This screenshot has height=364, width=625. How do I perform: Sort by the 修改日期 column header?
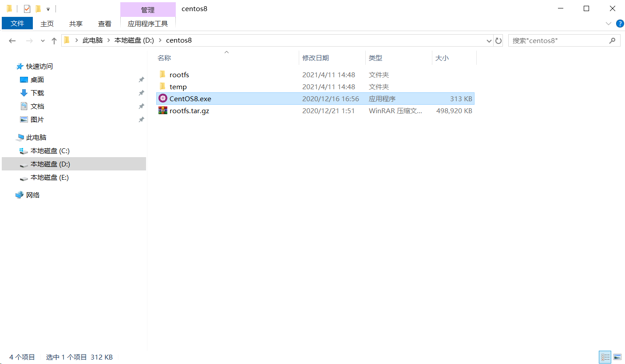point(316,58)
